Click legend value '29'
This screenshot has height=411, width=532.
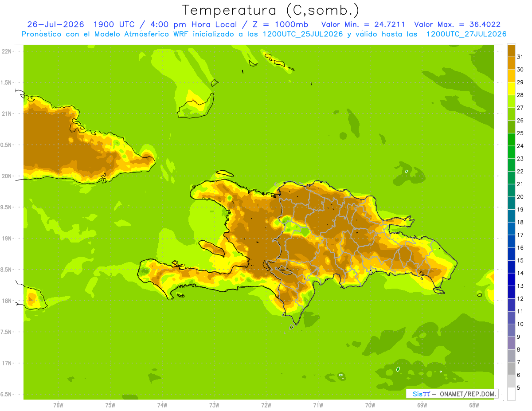(x=520, y=82)
